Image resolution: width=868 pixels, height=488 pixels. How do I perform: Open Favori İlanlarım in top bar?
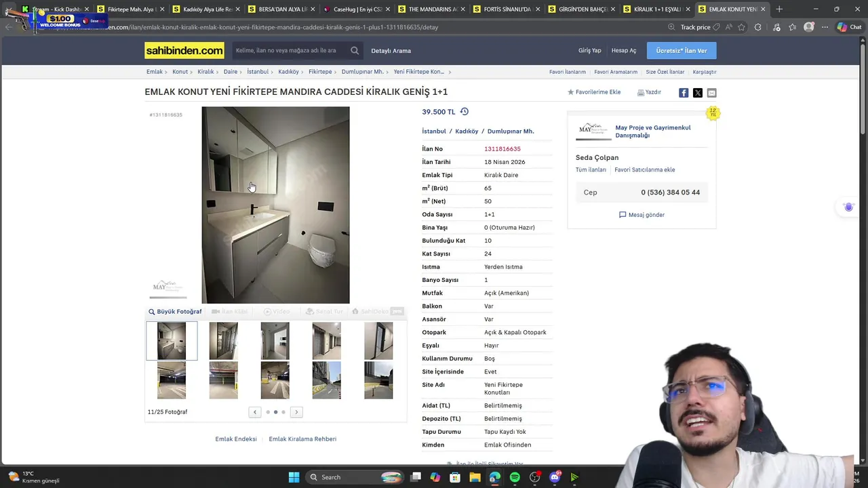[567, 72]
